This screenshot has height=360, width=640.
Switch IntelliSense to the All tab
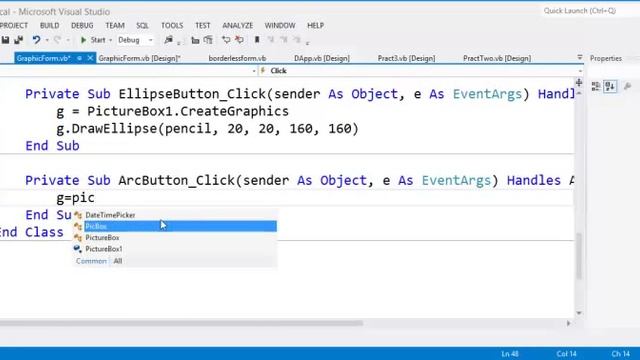[x=118, y=261]
